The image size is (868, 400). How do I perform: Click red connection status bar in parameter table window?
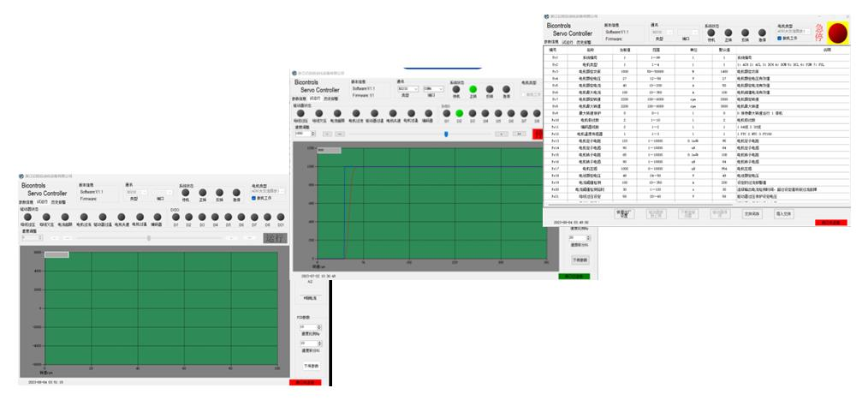831,223
